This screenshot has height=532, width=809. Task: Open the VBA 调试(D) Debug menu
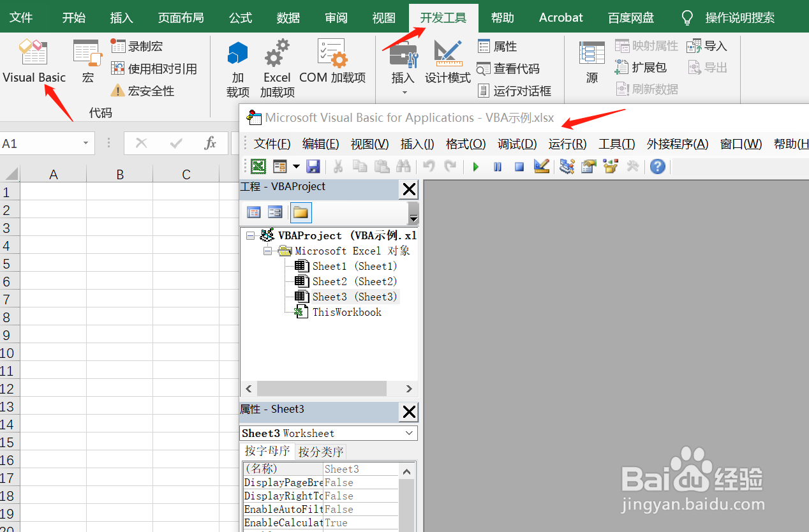point(517,144)
